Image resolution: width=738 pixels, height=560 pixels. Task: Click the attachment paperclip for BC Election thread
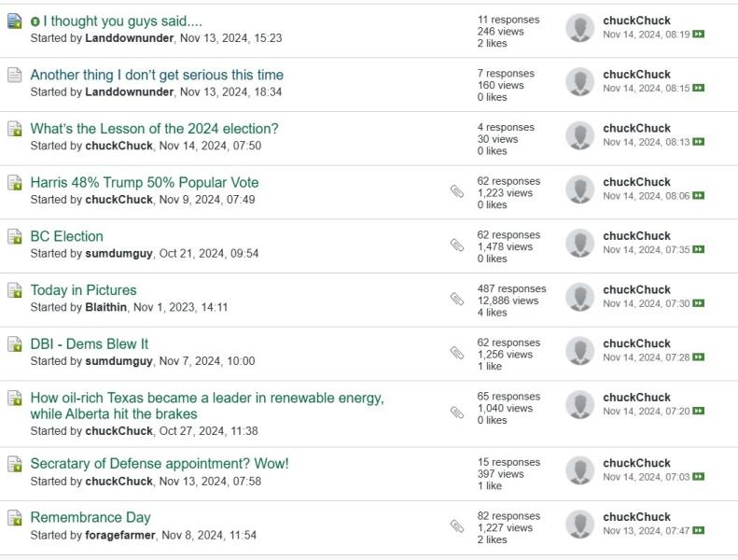(456, 245)
